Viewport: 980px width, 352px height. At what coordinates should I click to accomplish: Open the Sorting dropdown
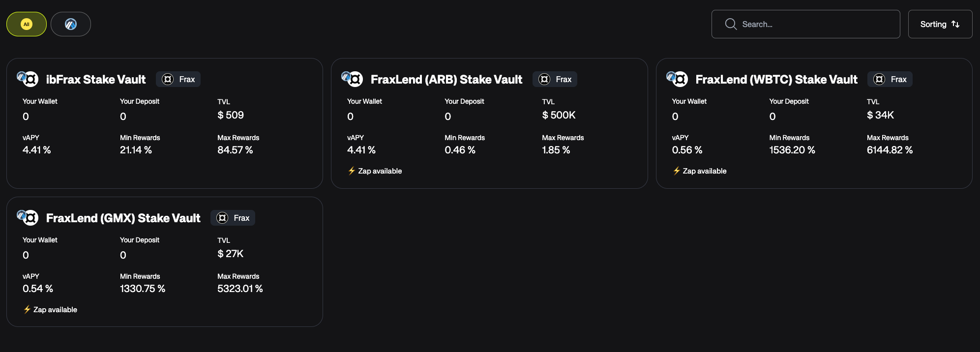(940, 24)
